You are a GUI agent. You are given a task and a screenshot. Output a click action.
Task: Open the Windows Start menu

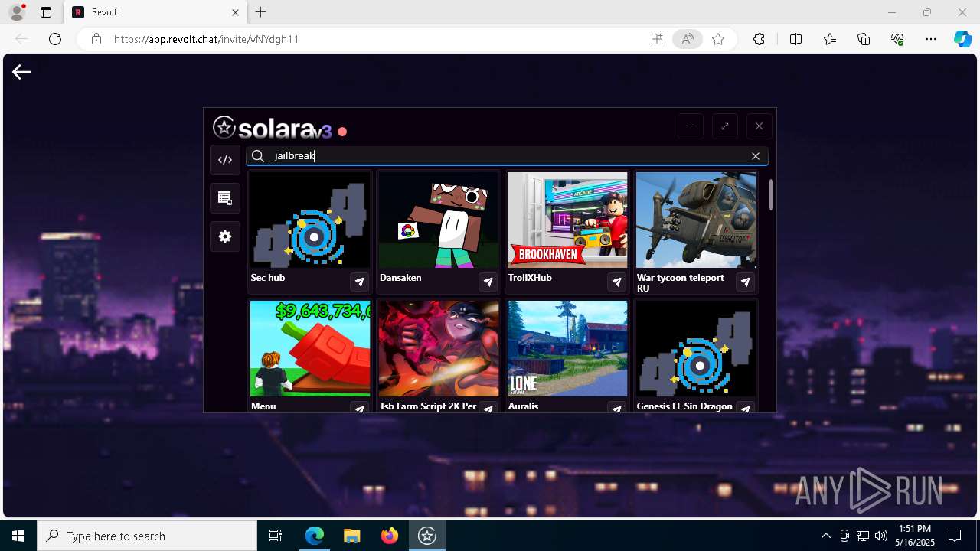[x=18, y=536]
